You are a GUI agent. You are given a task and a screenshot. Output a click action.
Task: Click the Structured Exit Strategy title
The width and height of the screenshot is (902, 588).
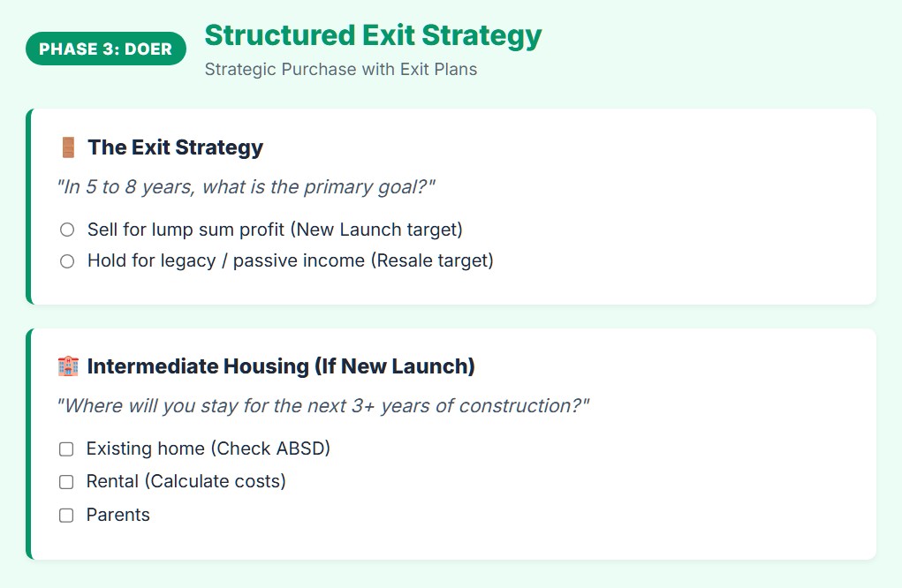pos(373,35)
